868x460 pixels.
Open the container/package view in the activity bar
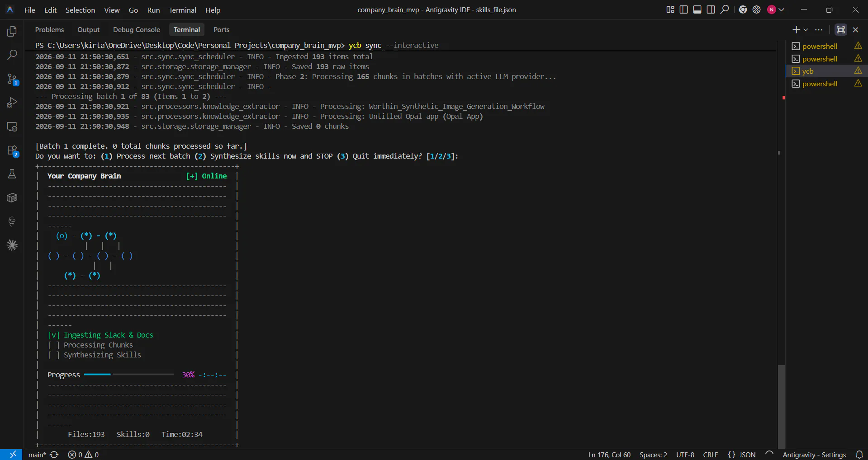[x=12, y=198]
